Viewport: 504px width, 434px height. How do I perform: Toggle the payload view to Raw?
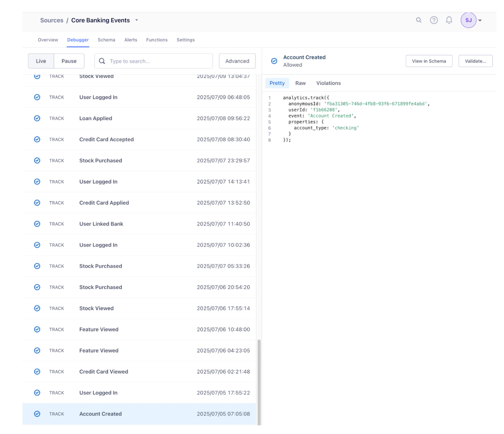300,83
